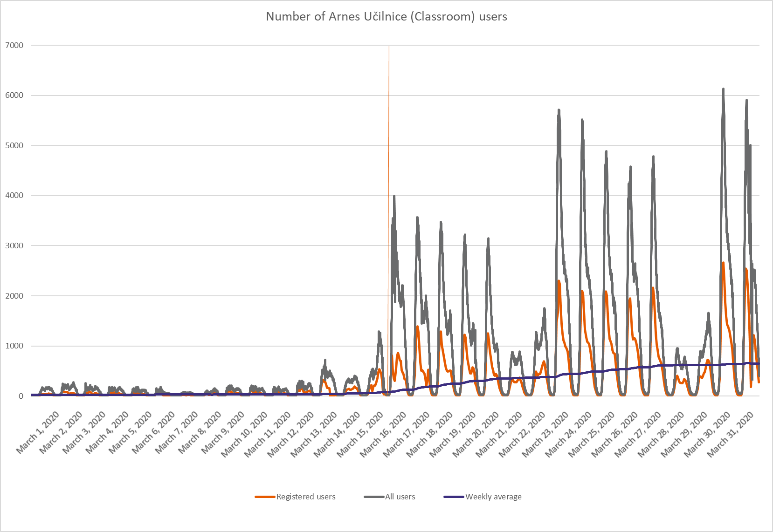Screen dimensions: 773x532
Task: Click the 'Registered users' legend label
Action: [306, 497]
